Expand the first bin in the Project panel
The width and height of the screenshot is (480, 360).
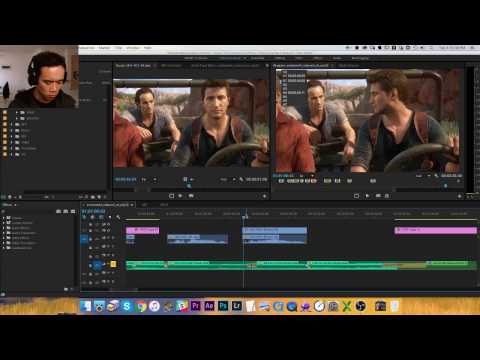(x=17, y=112)
